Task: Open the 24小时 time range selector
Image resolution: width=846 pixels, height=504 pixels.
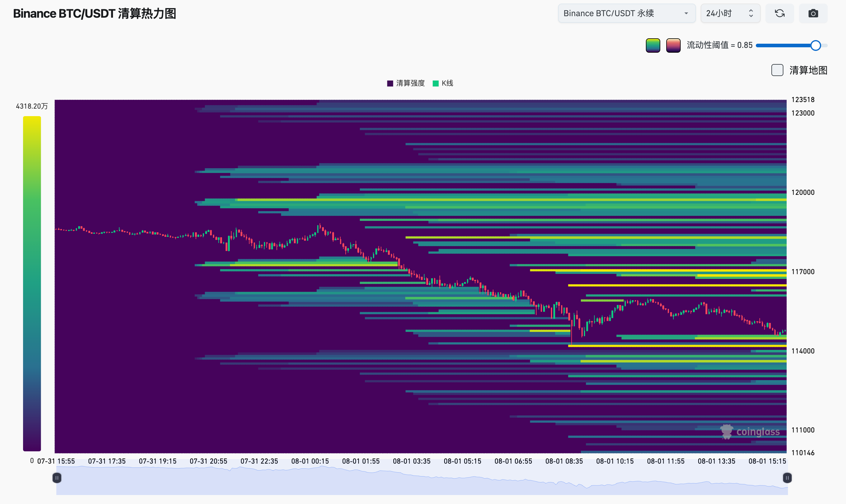Action: point(724,13)
